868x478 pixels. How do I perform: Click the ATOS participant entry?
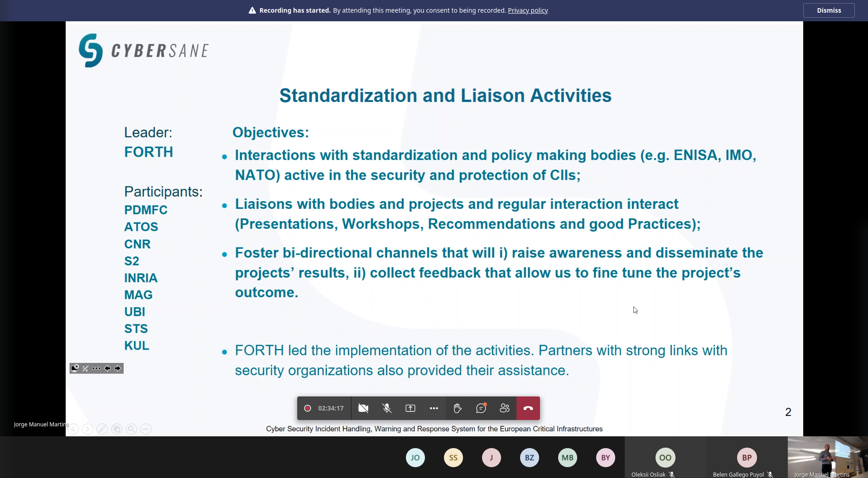(x=141, y=227)
